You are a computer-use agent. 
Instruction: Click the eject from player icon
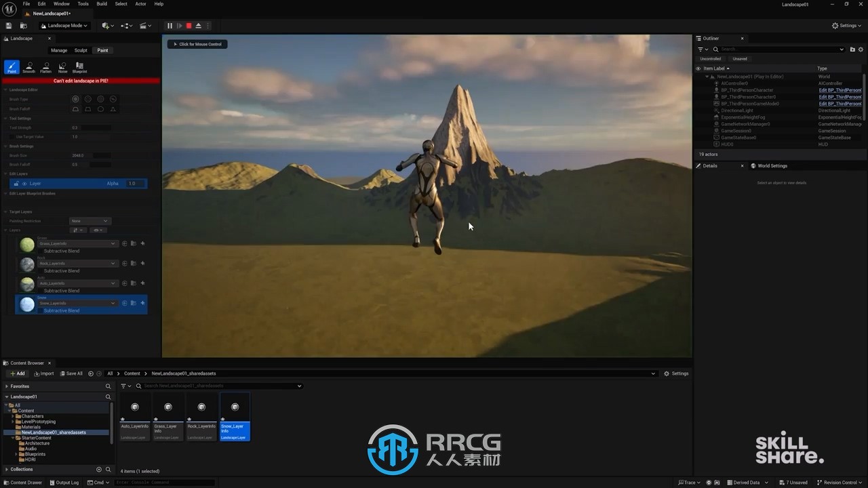(x=198, y=26)
